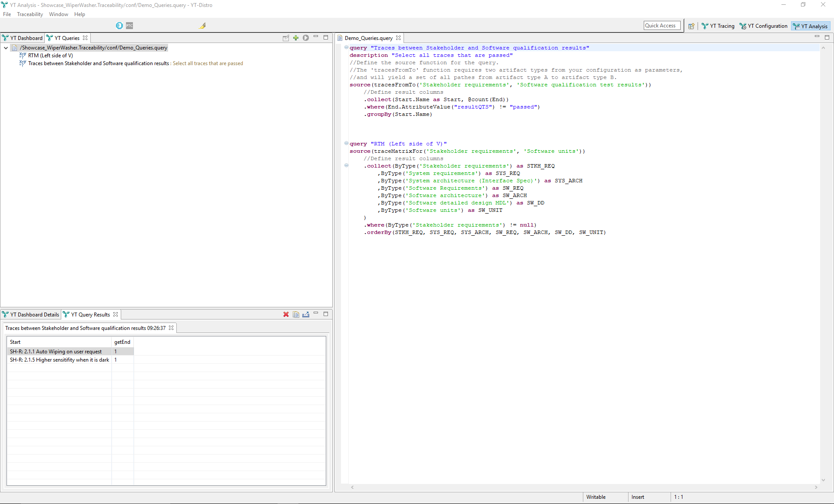Click the 1 : 1 cursor position status
Screen dimensions: 834x504
point(678,497)
